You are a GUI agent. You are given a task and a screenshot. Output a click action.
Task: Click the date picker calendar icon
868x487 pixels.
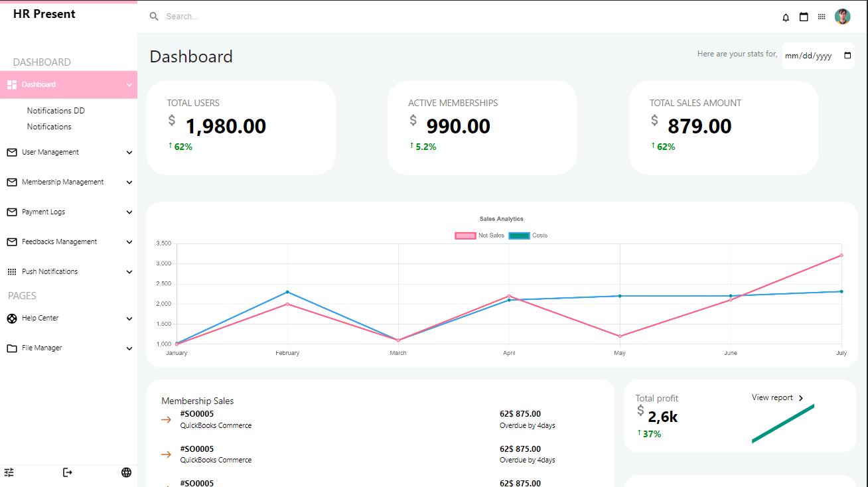click(x=847, y=56)
